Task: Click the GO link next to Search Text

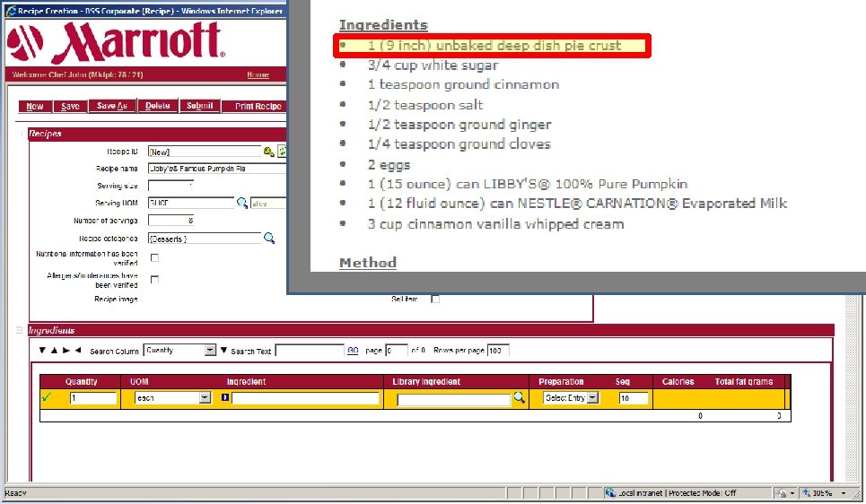Action: point(353,350)
